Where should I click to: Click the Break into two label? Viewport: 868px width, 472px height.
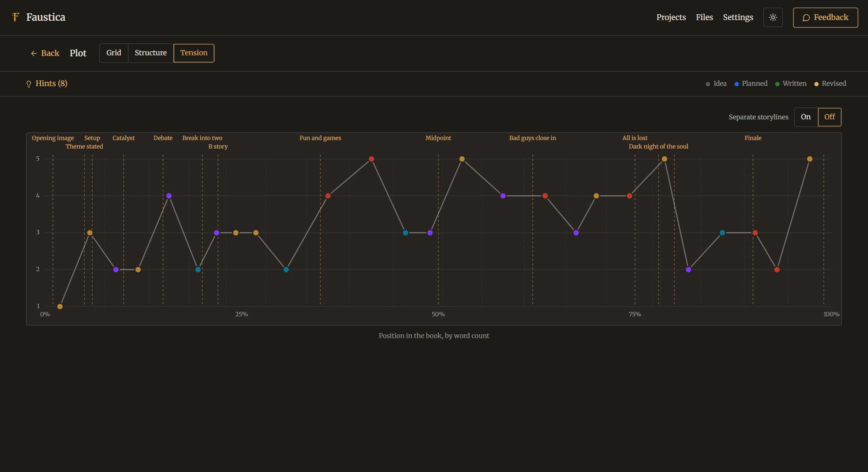pyautogui.click(x=202, y=138)
